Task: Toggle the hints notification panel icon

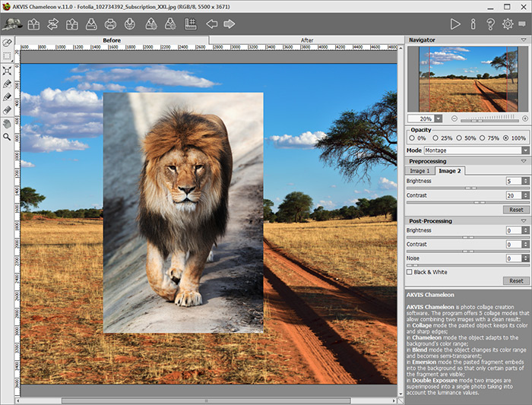Action: [522, 24]
